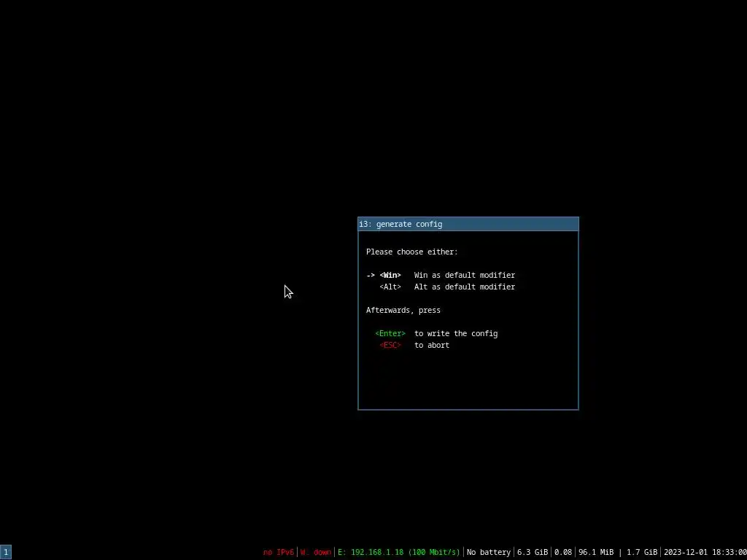Switch to workspace 1 in i3bar
This screenshot has width=747, height=560.
(6, 553)
